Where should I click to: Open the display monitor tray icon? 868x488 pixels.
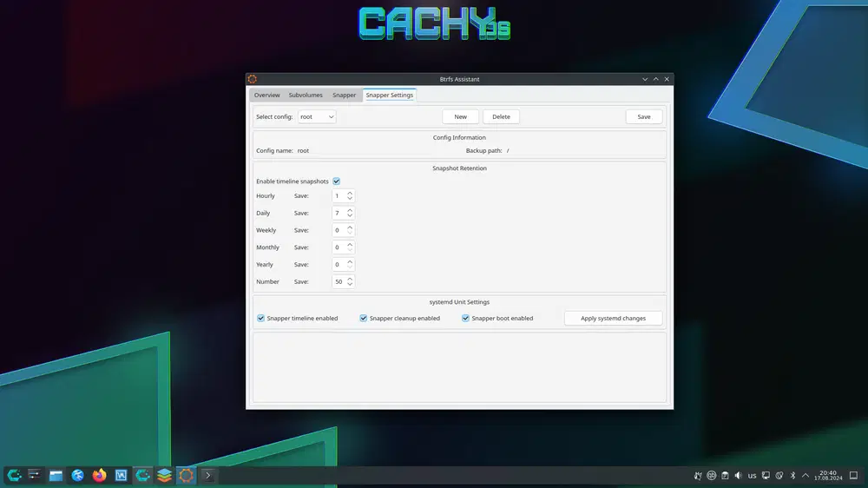[x=766, y=476]
